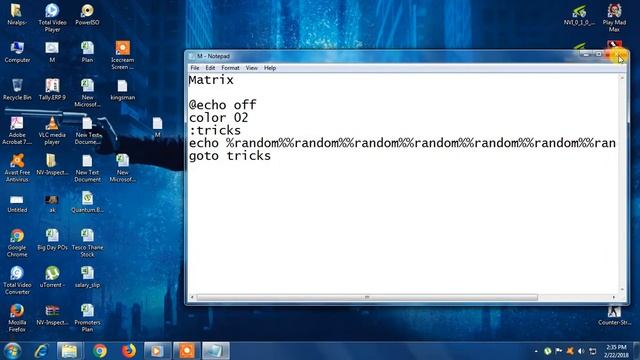The height and width of the screenshot is (360, 640).
Task: Click the network icon in the tray
Action: click(x=593, y=351)
